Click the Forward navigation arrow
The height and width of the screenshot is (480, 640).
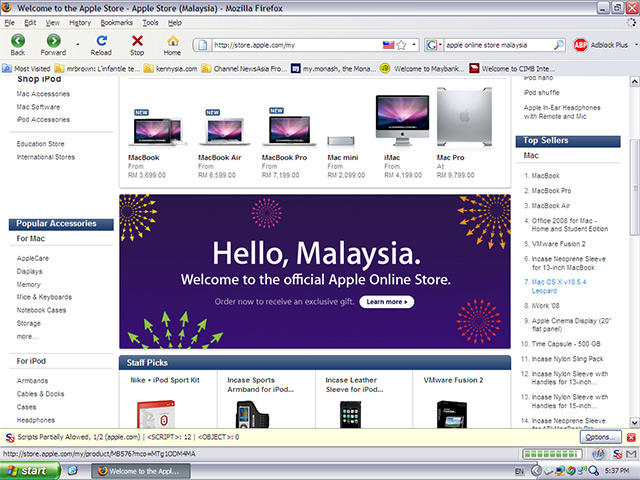click(52, 42)
